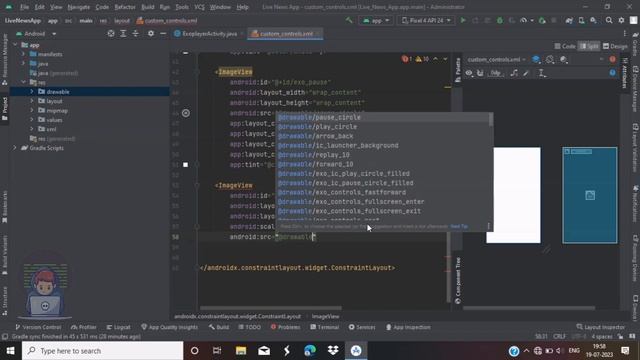Select design surface layers icon
Screen dimensions: 640x360
click(536, 60)
